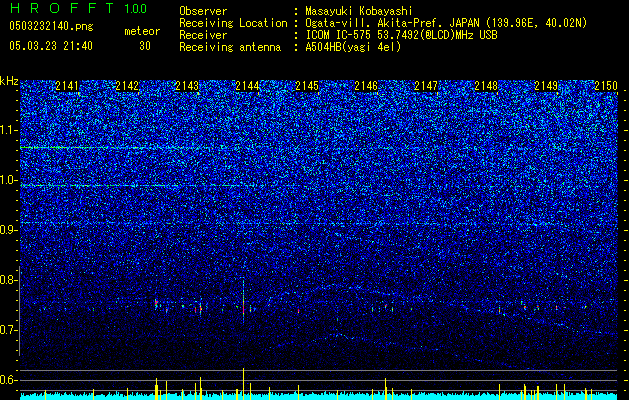Click the date stamp 05.03.23 21:40
This screenshot has width=629, height=400.
[x=51, y=46]
